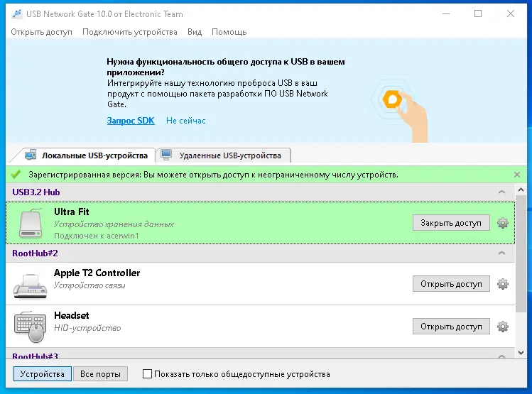The height and width of the screenshot is (394, 532).
Task: Select the Ultra Fit device name
Action: 72,212
